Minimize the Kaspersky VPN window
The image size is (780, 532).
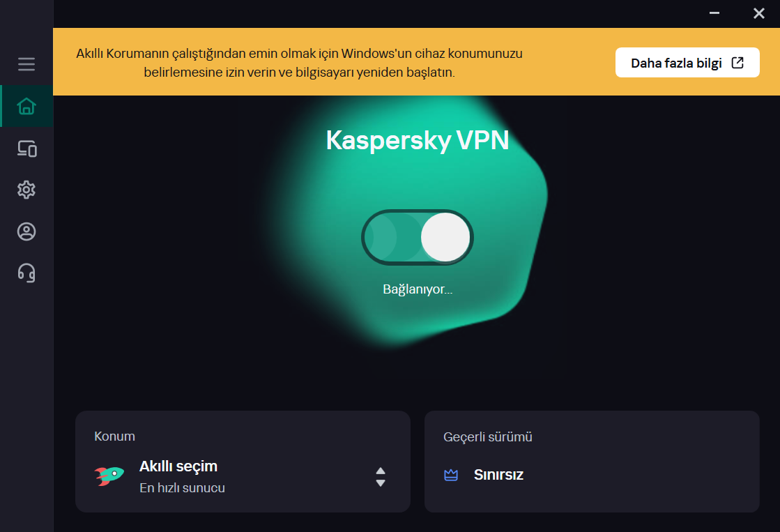pos(714,13)
